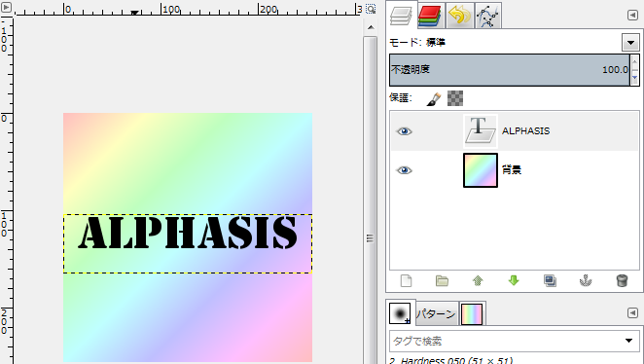
Task: Click the zoom-on-resize icon at ruler corner
Action: click(371, 9)
